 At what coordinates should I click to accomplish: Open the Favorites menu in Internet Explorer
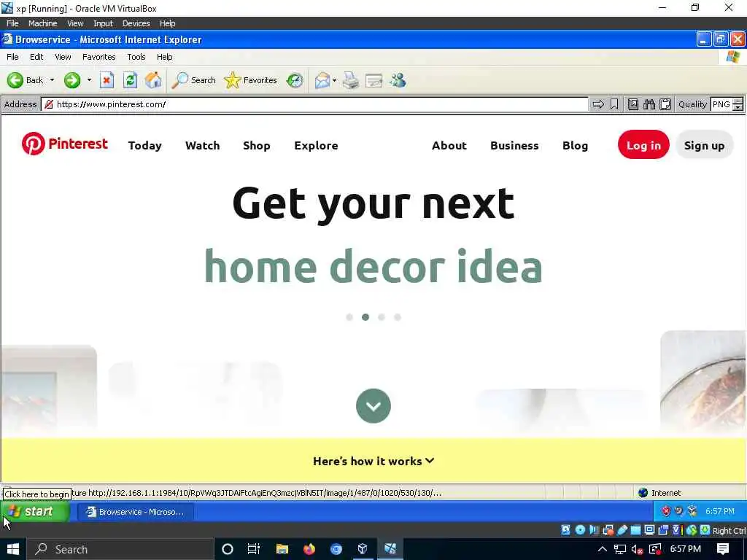(99, 57)
